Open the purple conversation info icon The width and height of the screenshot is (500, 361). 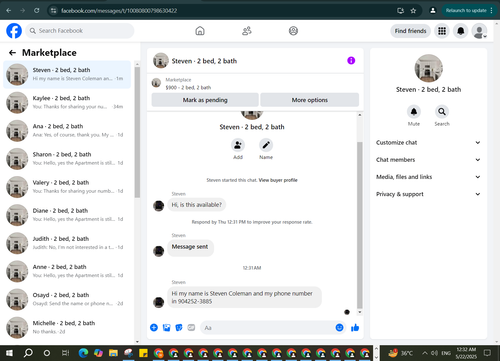point(351,60)
